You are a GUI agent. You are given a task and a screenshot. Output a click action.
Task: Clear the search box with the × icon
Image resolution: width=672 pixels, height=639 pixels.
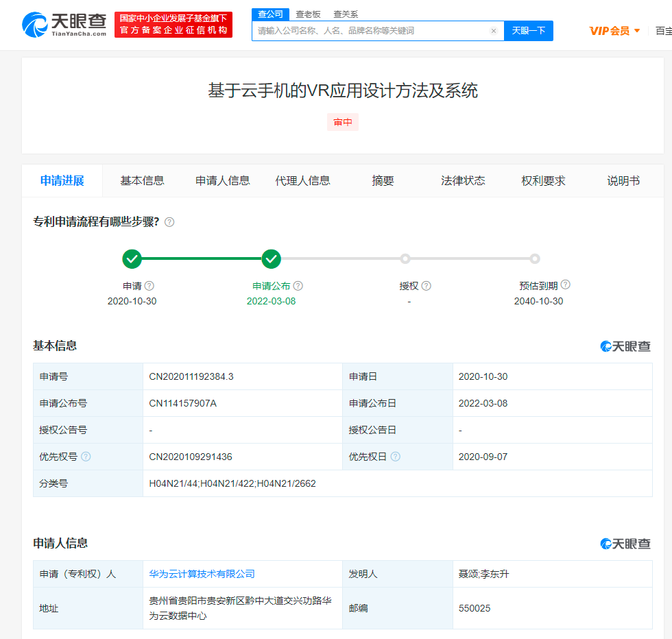pyautogui.click(x=494, y=31)
